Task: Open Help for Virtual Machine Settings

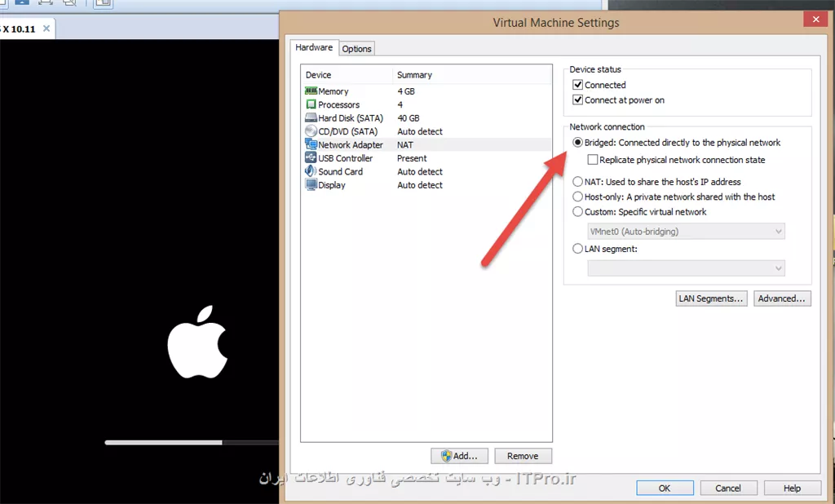Action: (x=792, y=488)
